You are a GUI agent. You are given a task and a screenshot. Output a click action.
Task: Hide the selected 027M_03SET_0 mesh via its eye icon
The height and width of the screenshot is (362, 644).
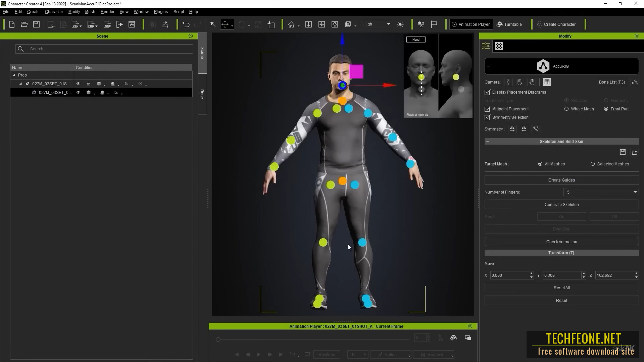tap(78, 92)
